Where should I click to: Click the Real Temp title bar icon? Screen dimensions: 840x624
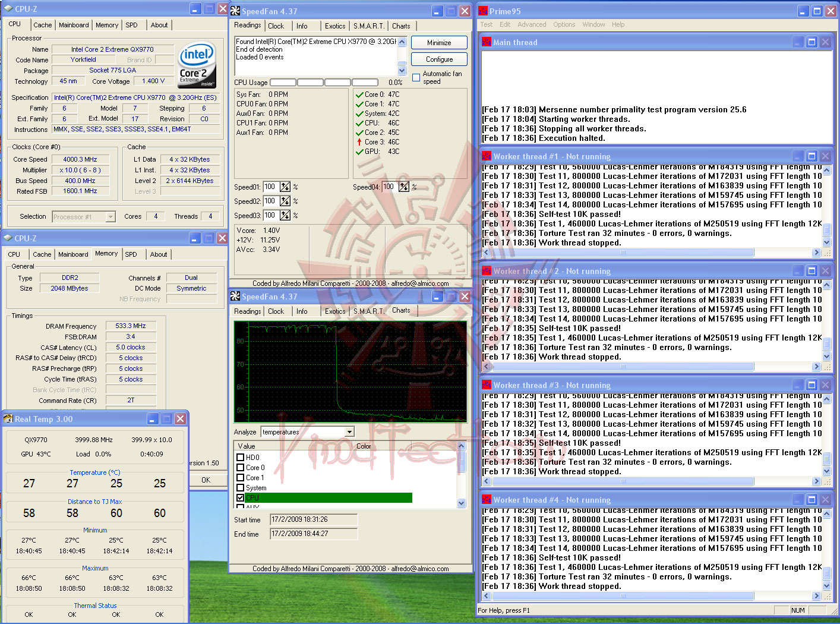[x=8, y=419]
